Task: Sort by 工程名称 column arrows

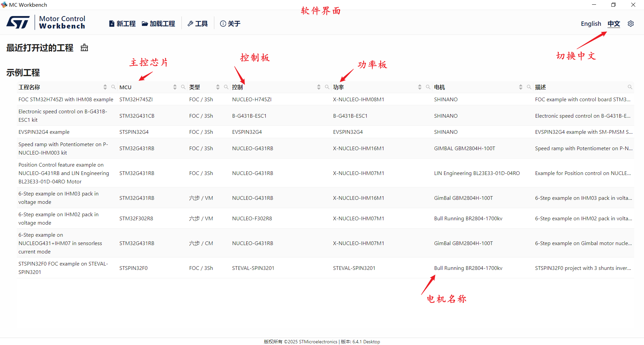Action: pyautogui.click(x=105, y=87)
